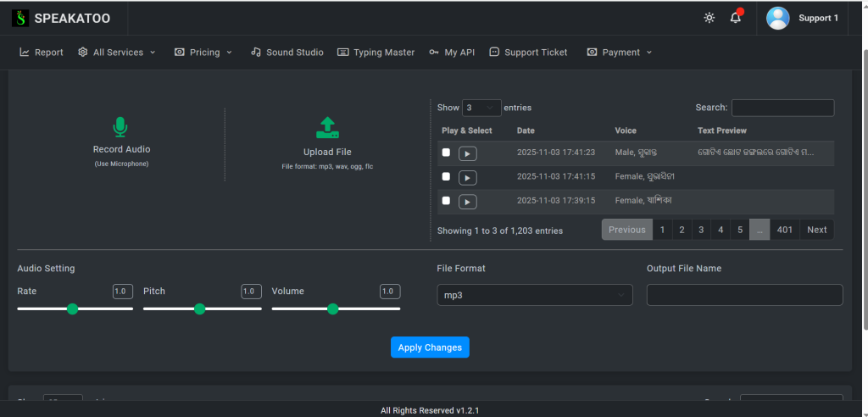The height and width of the screenshot is (417, 868).
Task: Click the Speakatoo logo icon
Action: [x=20, y=18]
